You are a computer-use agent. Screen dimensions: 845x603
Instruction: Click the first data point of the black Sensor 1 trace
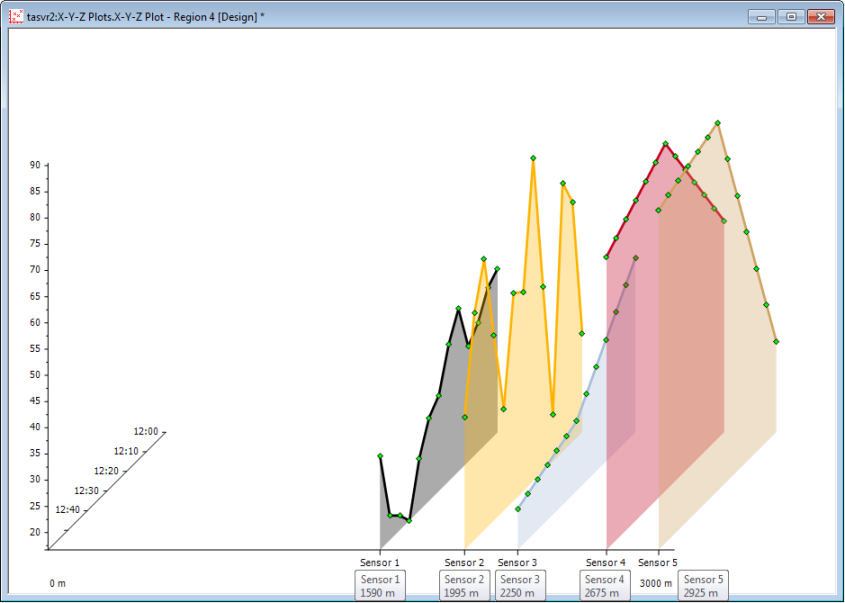(x=380, y=456)
